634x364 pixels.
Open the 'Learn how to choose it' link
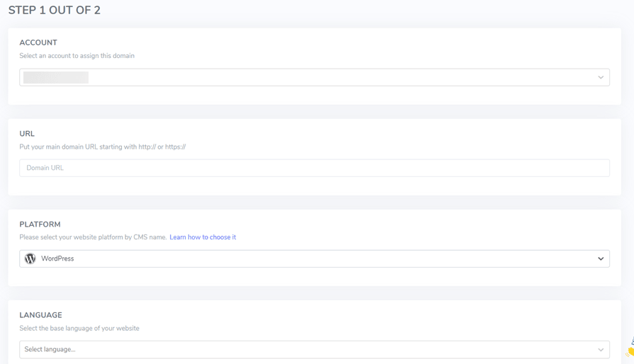pyautogui.click(x=203, y=237)
